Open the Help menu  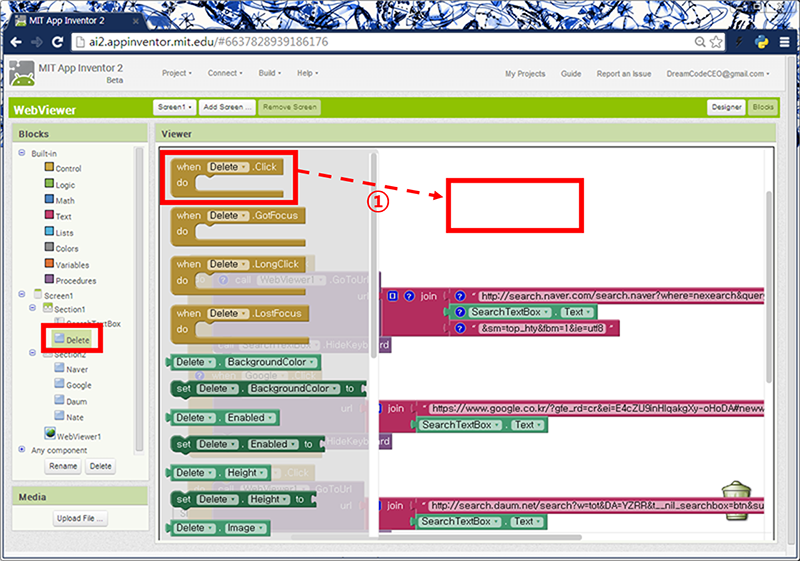(x=307, y=73)
